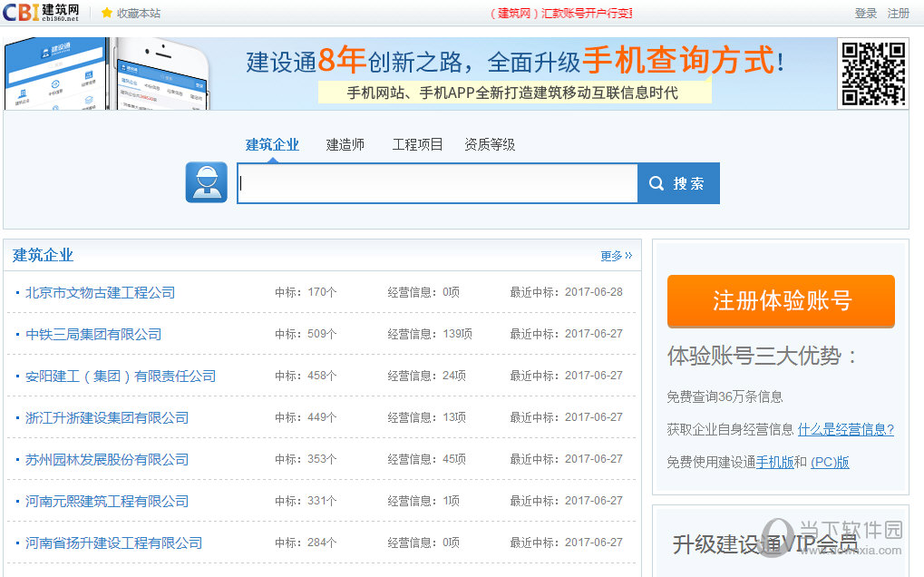Switch to the 建造师 tab
This screenshot has width=924, height=577.
pos(345,143)
